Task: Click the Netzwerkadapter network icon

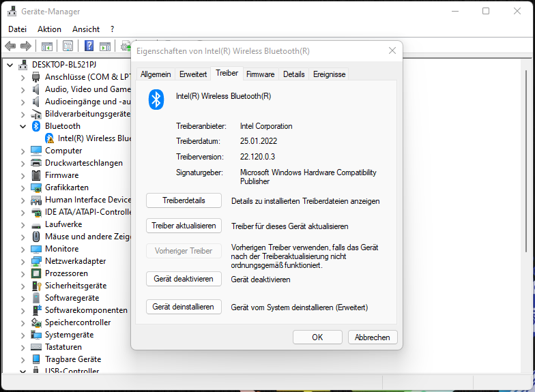Action: (35, 261)
